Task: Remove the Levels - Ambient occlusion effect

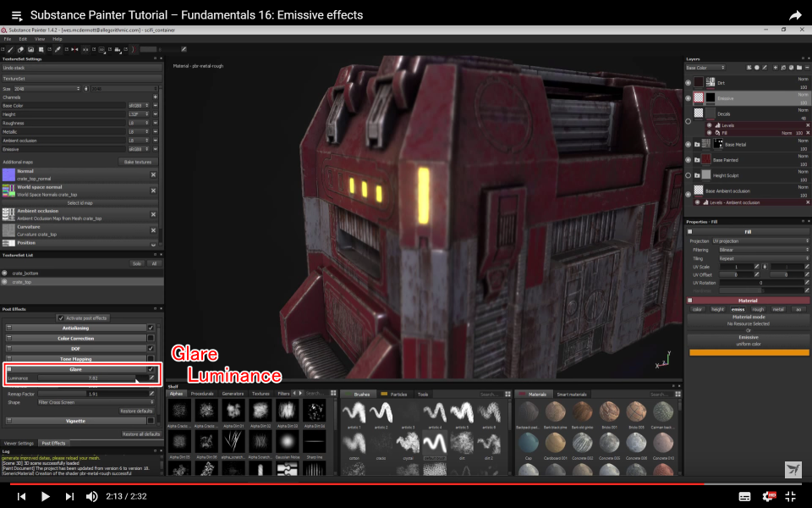Action: pos(807,202)
